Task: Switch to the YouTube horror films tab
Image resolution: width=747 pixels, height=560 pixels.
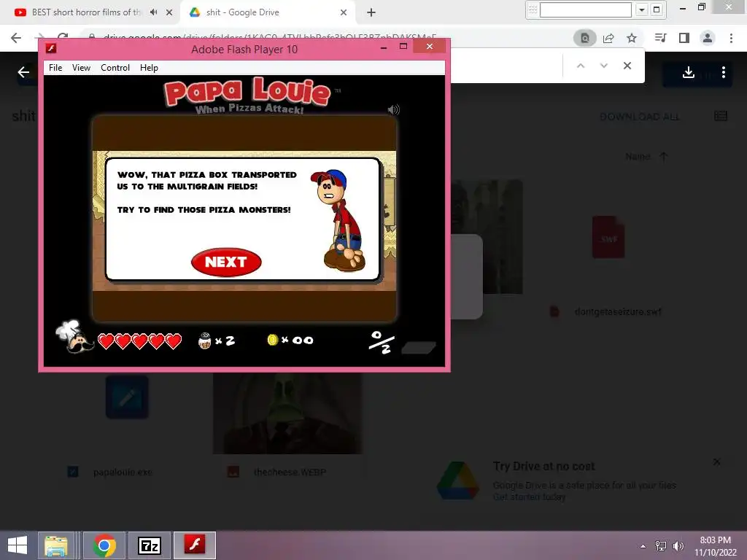Action: [x=87, y=12]
